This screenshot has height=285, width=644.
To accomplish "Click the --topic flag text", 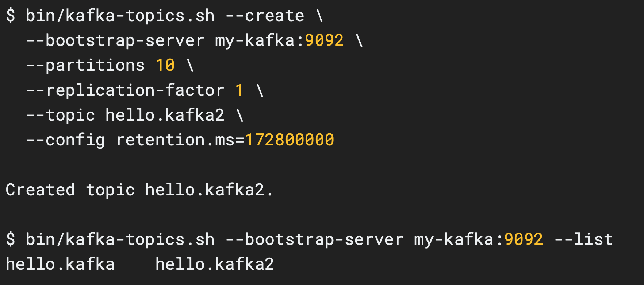I will (61, 116).
